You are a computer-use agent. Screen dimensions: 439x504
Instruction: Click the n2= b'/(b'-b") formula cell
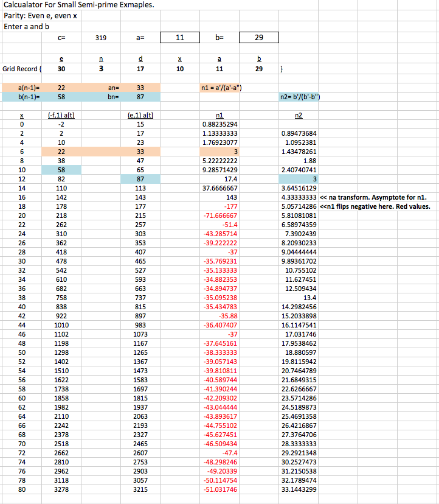pos(300,97)
